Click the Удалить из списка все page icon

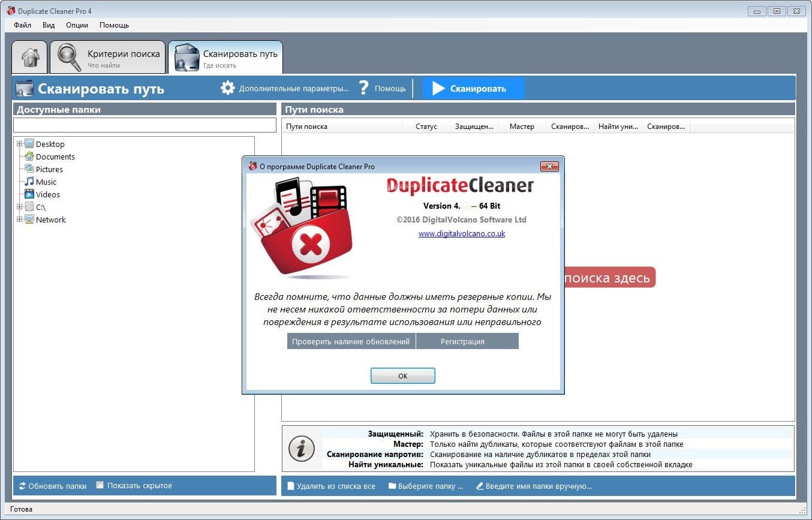291,486
